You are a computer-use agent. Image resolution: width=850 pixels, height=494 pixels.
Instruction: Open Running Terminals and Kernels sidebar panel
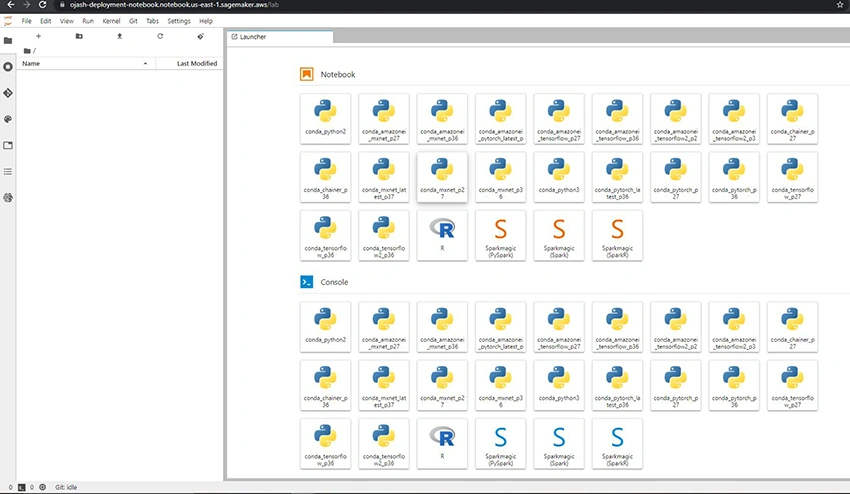click(x=8, y=67)
